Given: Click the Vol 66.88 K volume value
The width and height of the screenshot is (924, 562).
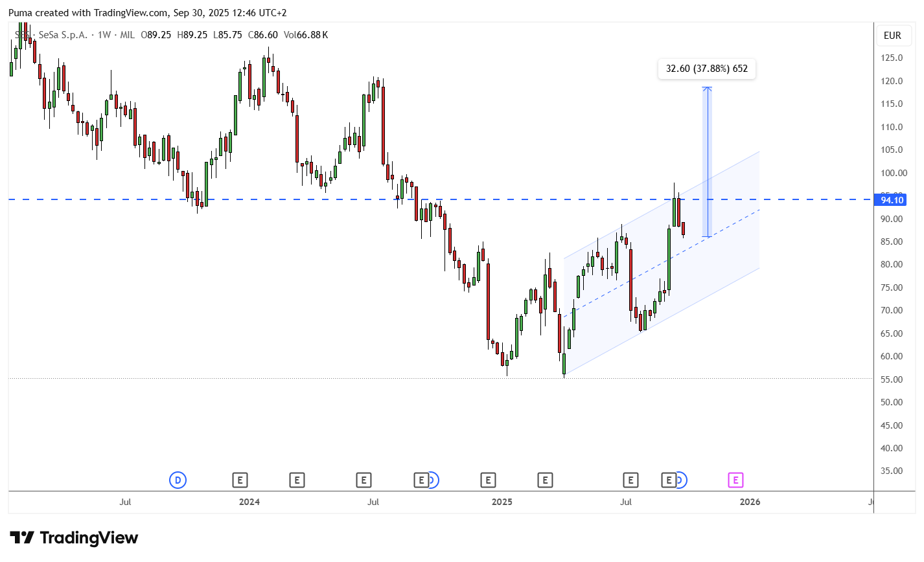Looking at the screenshot, I should (x=306, y=35).
